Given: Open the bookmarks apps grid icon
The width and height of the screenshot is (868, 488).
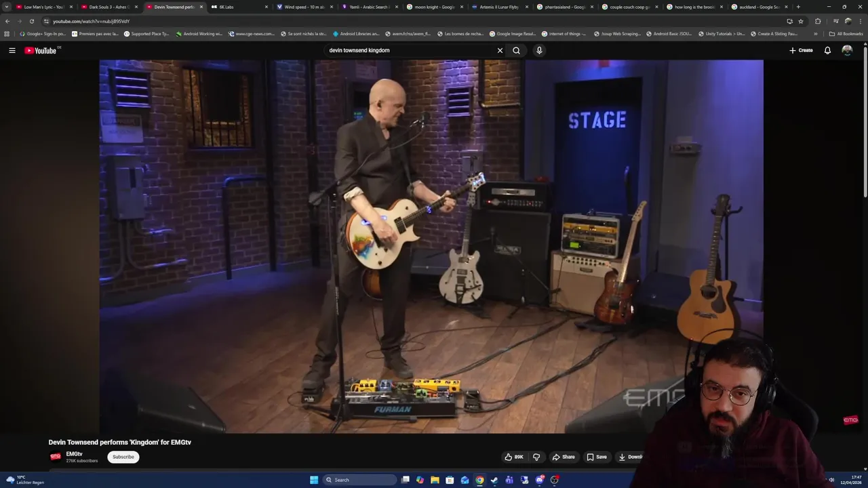Looking at the screenshot, I should point(7,33).
